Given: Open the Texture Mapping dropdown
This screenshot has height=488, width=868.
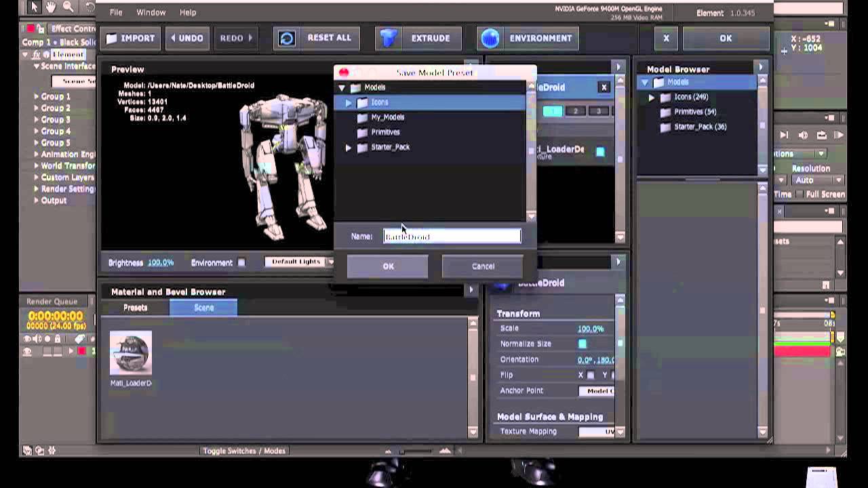Looking at the screenshot, I should 597,432.
